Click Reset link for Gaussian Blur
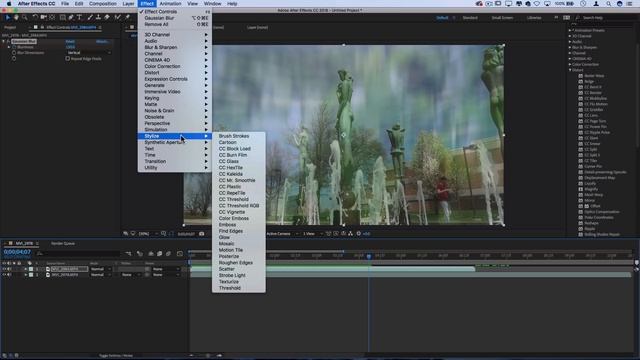 [x=70, y=42]
